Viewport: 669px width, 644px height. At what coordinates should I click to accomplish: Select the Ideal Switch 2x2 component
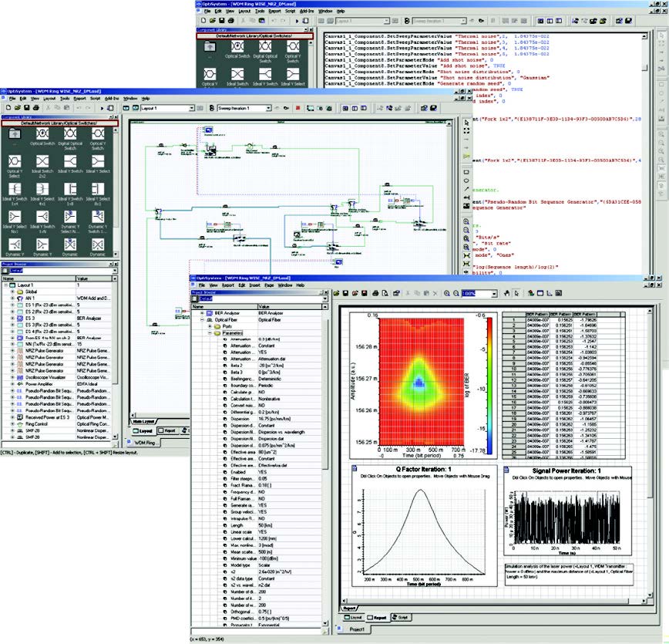pos(41,162)
